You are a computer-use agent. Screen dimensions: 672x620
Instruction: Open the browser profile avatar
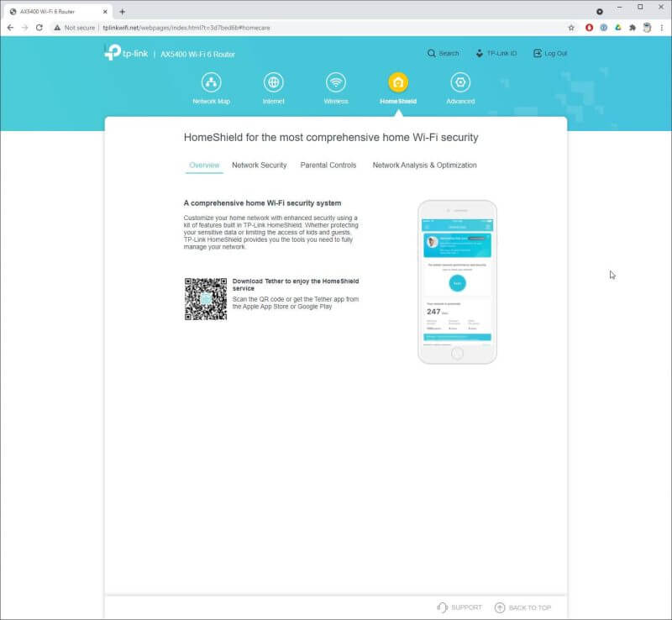tap(647, 28)
